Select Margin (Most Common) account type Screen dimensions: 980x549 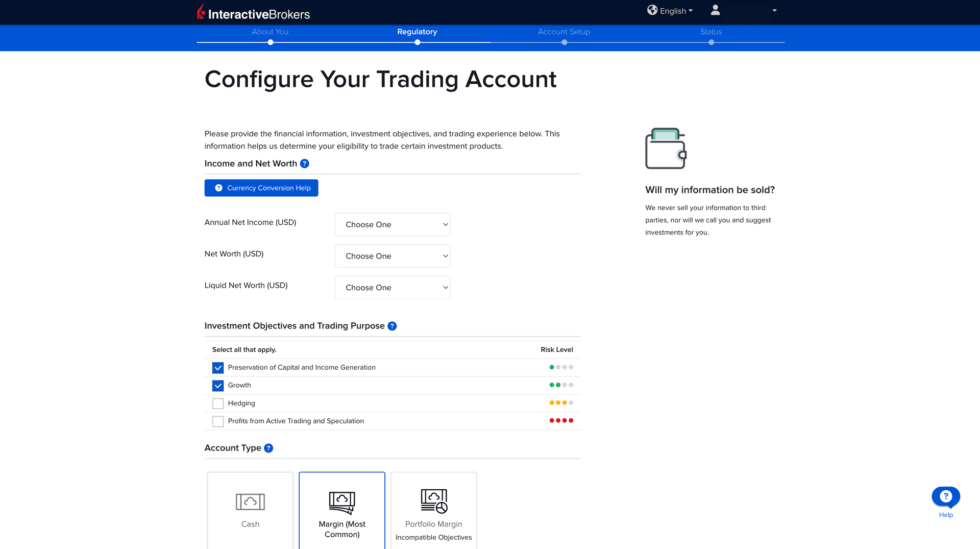(x=342, y=510)
